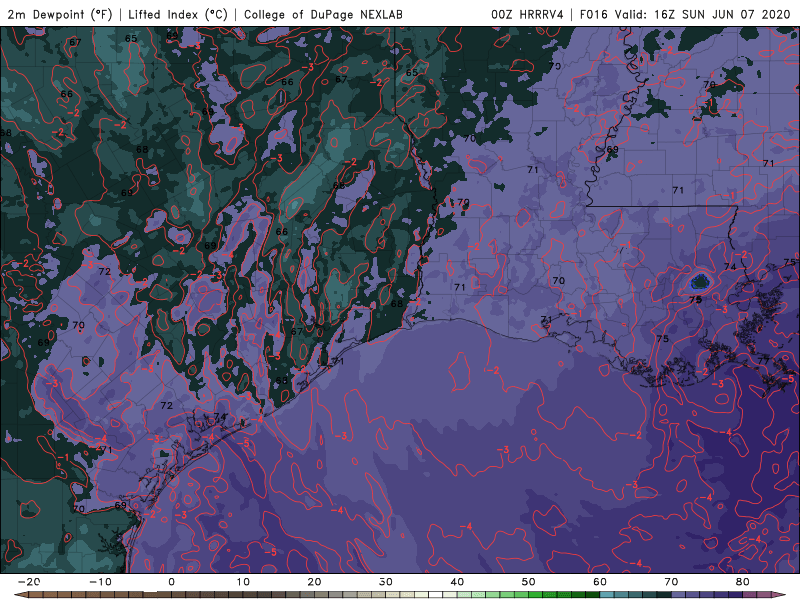Click the 70 label on the color scale

pyautogui.click(x=671, y=582)
